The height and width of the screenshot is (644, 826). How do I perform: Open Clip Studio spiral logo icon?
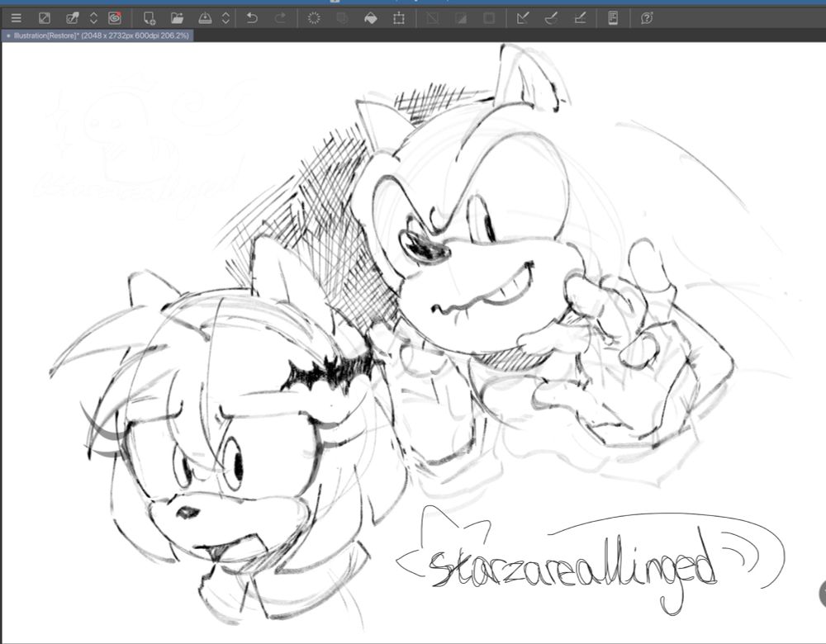pyautogui.click(x=114, y=18)
